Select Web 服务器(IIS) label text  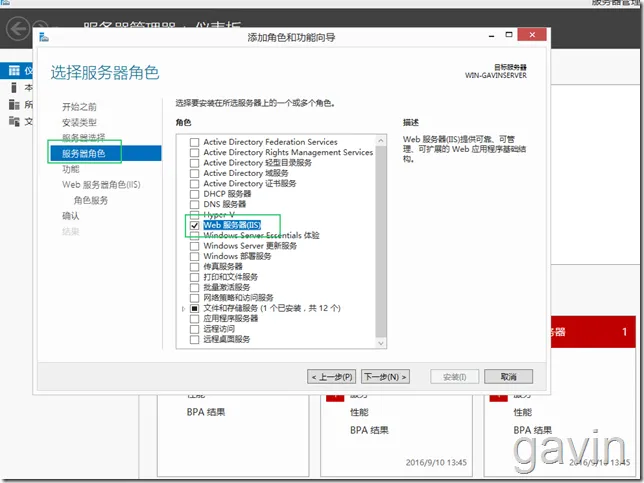click(x=232, y=225)
